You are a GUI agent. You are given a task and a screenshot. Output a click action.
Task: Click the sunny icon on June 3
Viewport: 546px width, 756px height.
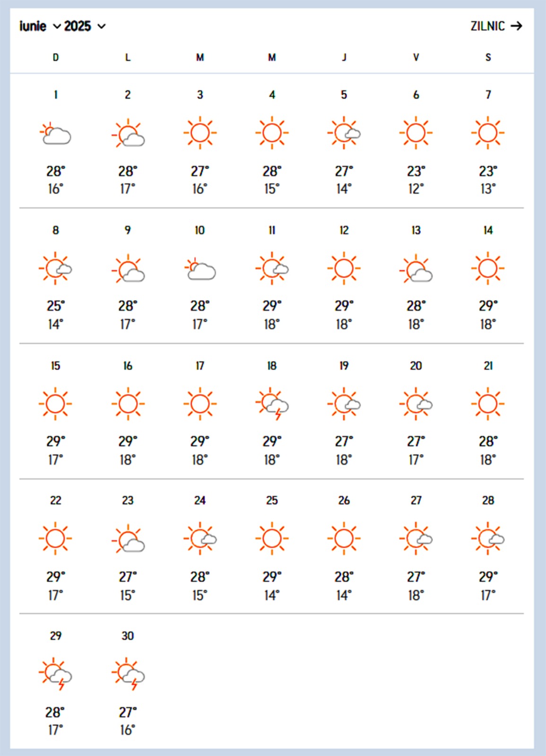200,133
